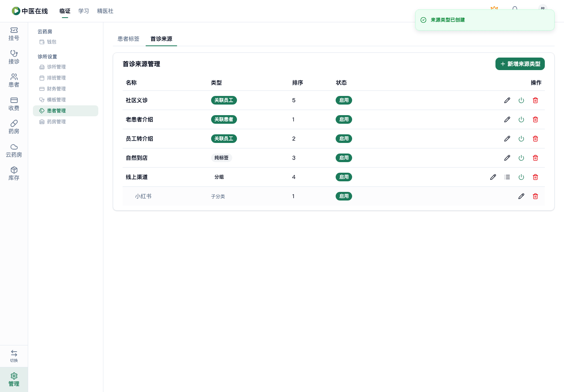
Task: Click the 切换 switch icon
Action: (14, 356)
